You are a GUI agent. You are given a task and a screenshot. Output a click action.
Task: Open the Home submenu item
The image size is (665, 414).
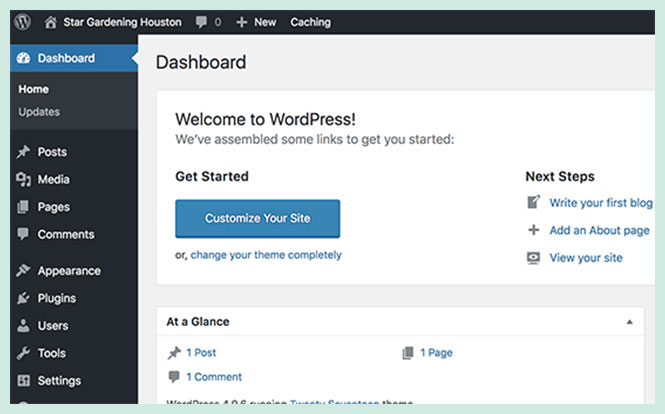pos(34,89)
